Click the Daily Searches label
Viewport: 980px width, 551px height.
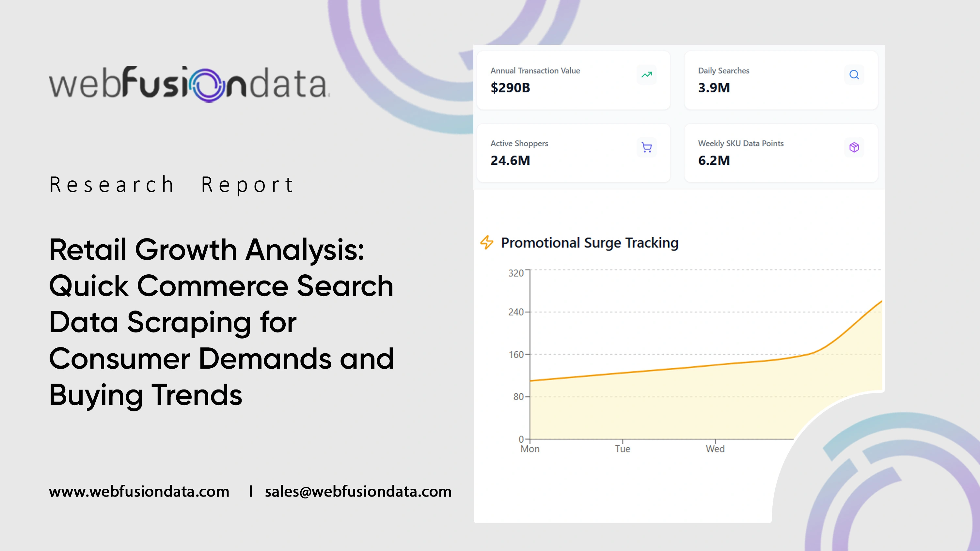click(724, 71)
